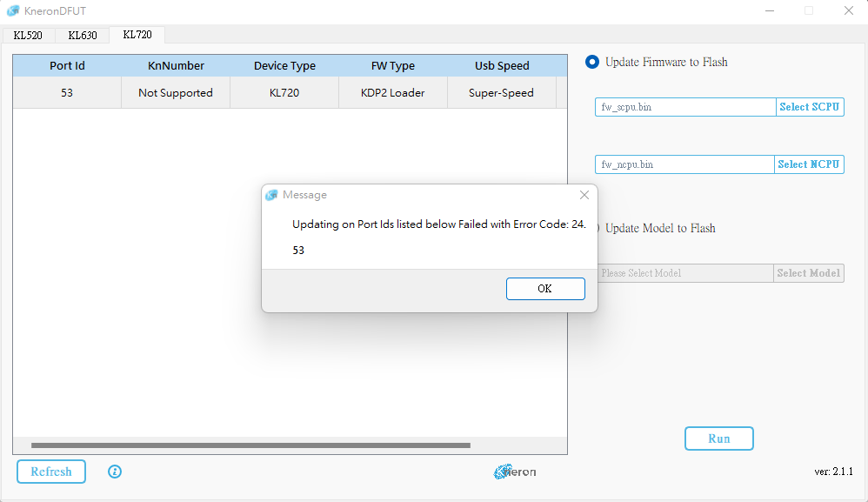
Task: Close the KneronDFUT window
Action: (848, 10)
